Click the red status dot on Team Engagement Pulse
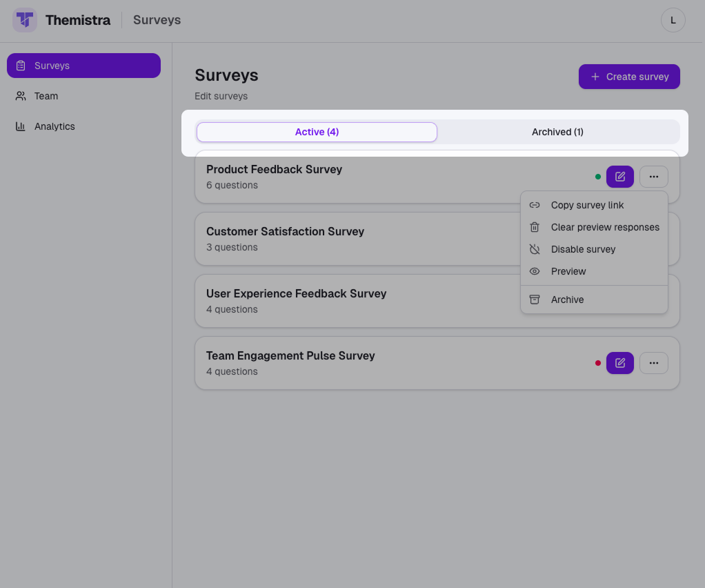The image size is (705, 588). pyautogui.click(x=597, y=362)
